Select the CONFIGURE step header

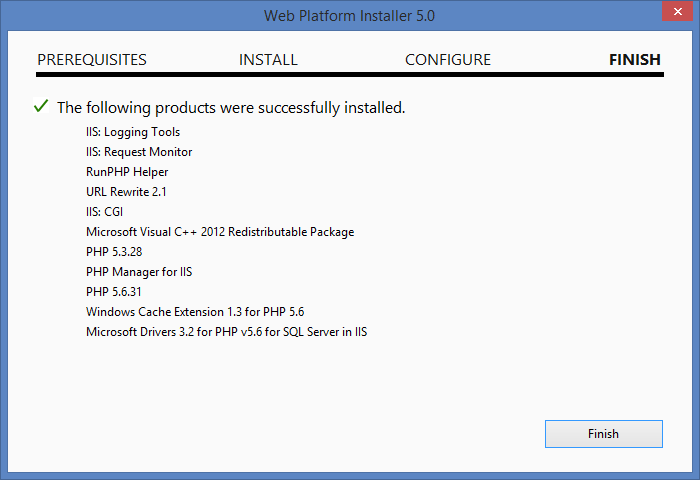[x=448, y=60]
